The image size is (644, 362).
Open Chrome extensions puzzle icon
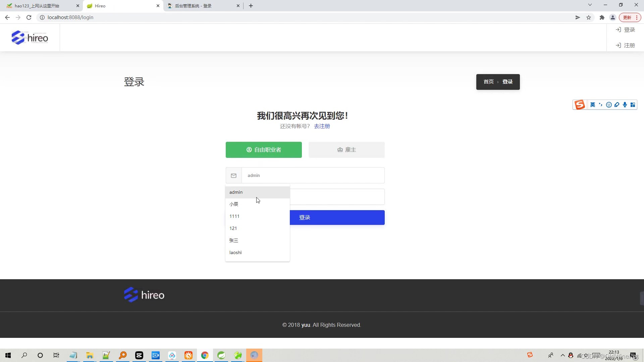pyautogui.click(x=602, y=17)
